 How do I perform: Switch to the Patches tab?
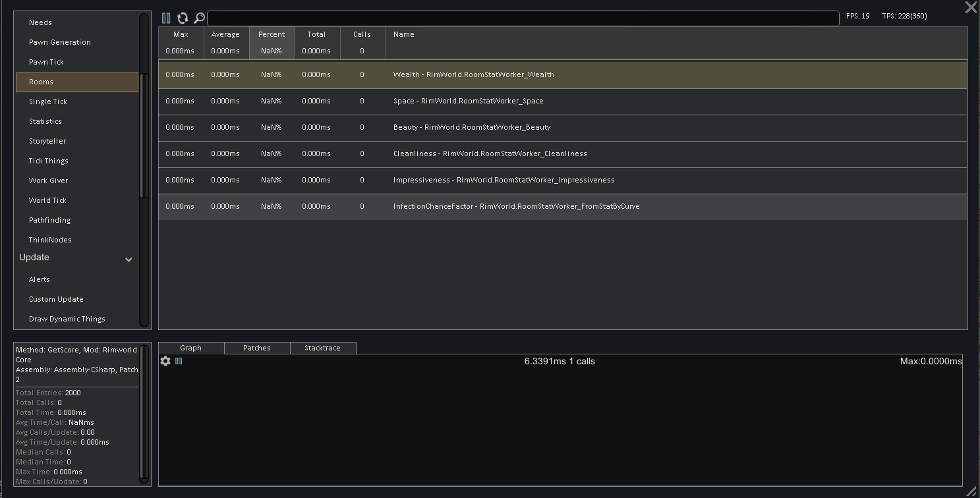click(x=257, y=348)
